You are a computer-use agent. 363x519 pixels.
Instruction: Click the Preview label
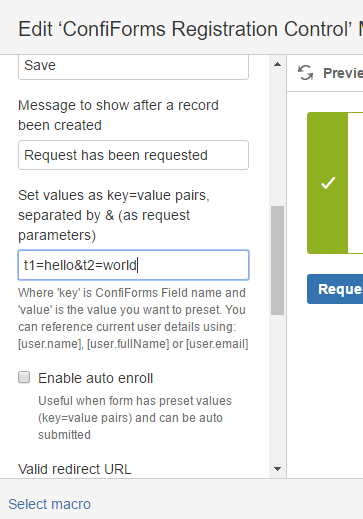(343, 73)
